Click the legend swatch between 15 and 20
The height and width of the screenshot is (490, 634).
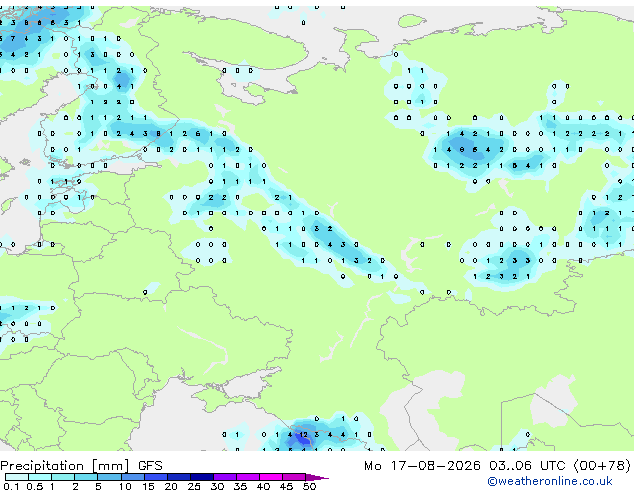click(155, 477)
